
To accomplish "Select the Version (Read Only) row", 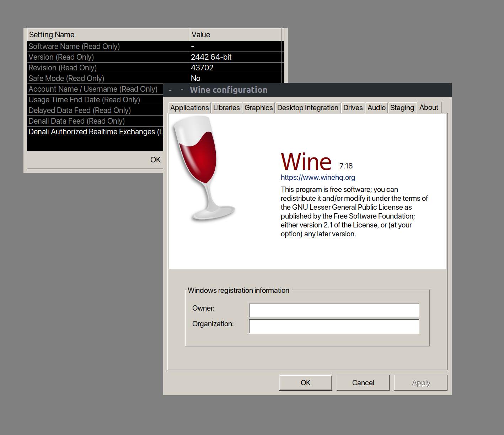I will 155,57.
